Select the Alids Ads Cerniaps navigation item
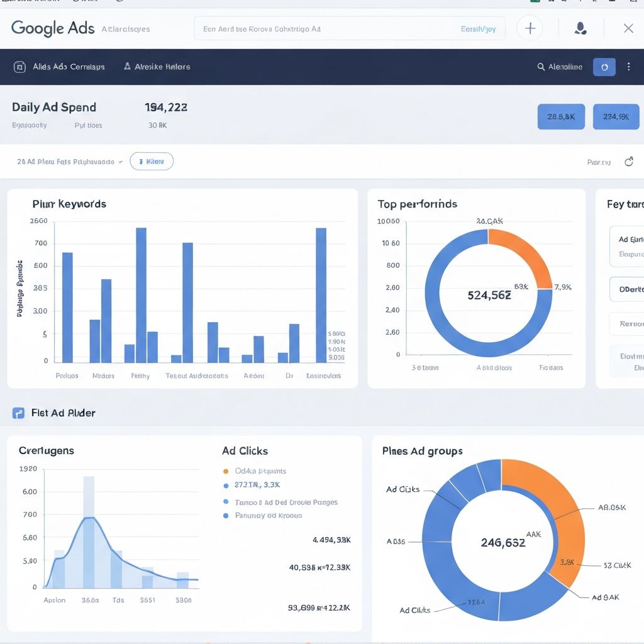 [69, 67]
